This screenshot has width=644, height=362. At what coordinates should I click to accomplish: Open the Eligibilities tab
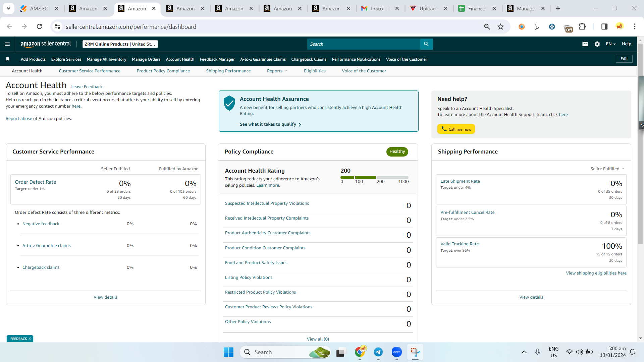(315, 71)
